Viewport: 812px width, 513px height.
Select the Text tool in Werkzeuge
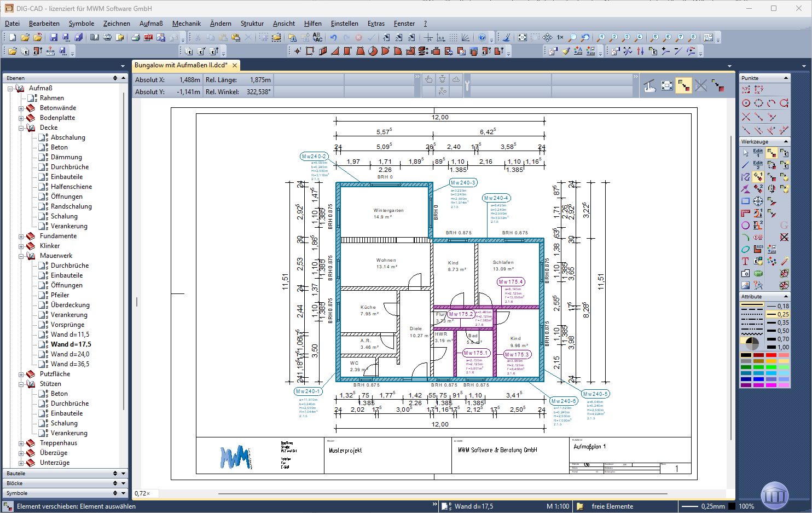pyautogui.click(x=745, y=261)
